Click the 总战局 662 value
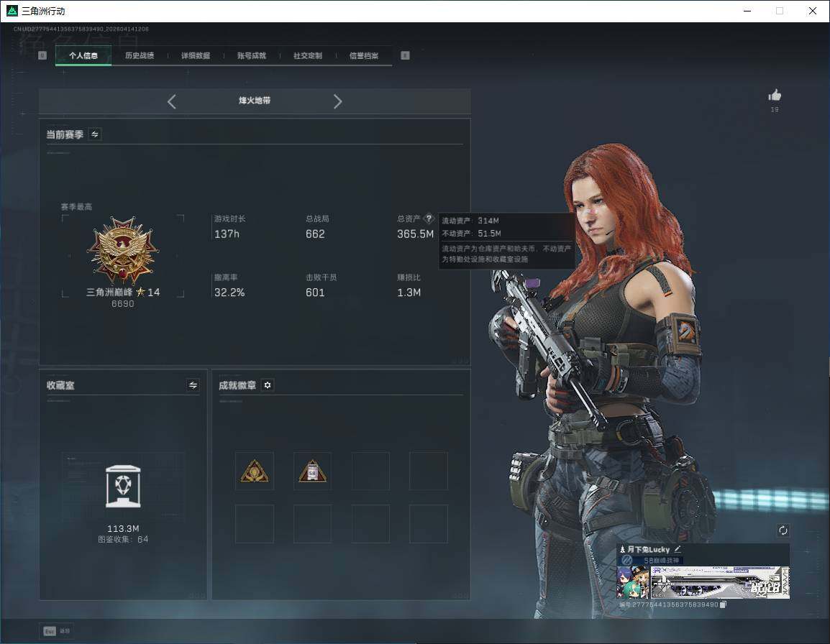 (x=315, y=234)
